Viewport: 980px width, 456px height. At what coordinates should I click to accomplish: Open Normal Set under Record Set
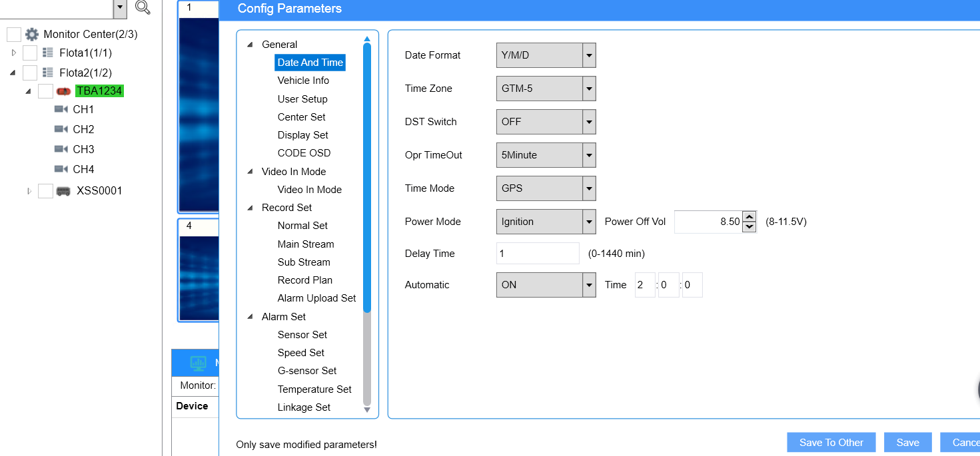302,226
